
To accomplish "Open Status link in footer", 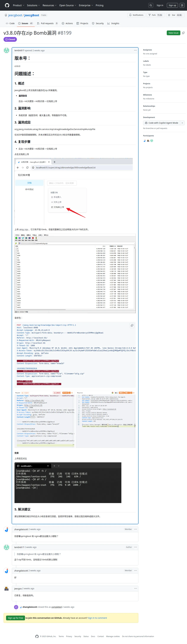I will click(86, 636).
